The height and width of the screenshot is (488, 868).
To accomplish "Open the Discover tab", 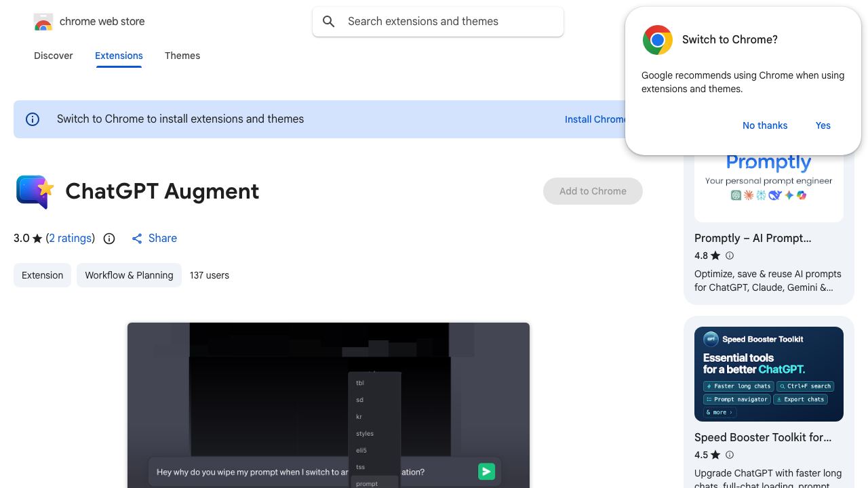I will 54,56.
